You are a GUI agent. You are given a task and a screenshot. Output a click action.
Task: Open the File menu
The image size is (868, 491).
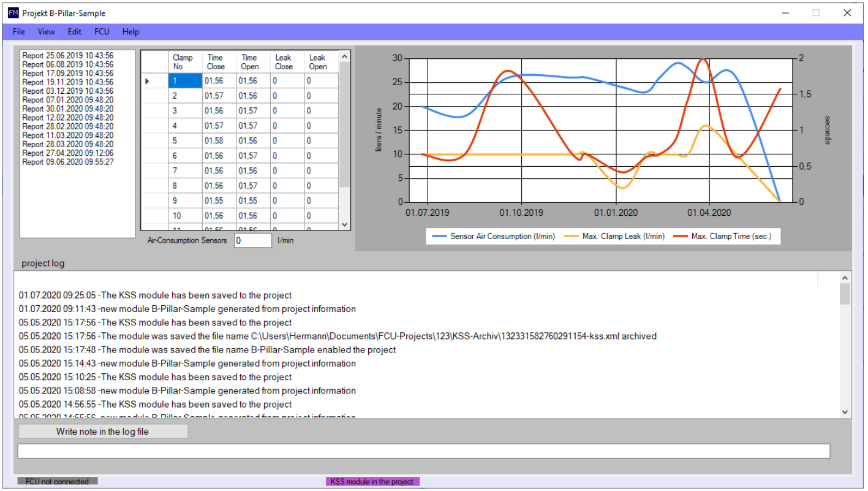(x=18, y=31)
